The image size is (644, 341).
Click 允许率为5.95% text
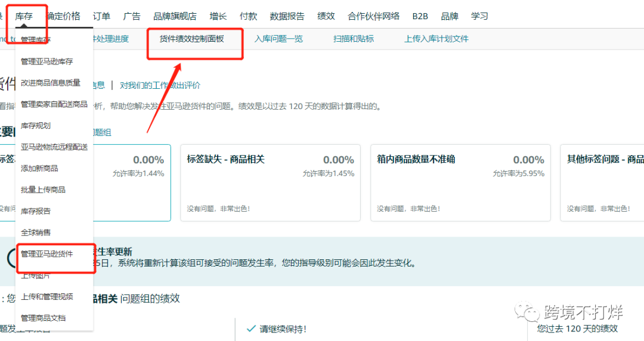[519, 174]
